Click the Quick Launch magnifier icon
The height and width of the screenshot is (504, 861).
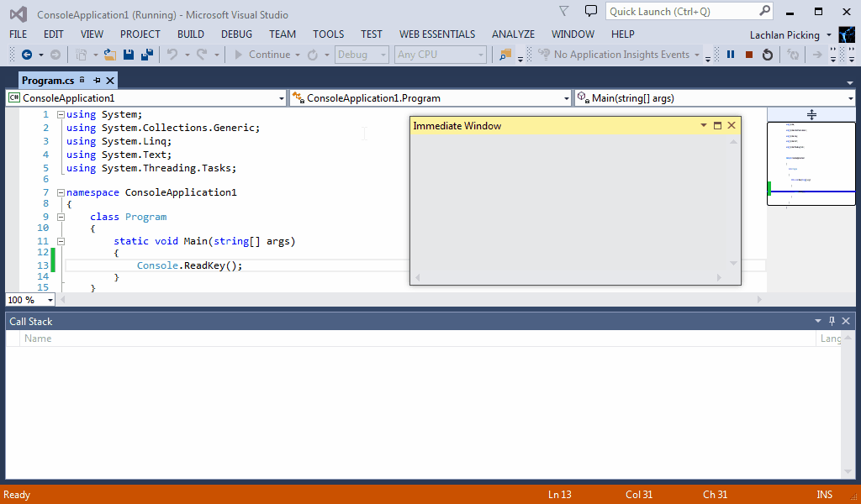click(764, 10)
